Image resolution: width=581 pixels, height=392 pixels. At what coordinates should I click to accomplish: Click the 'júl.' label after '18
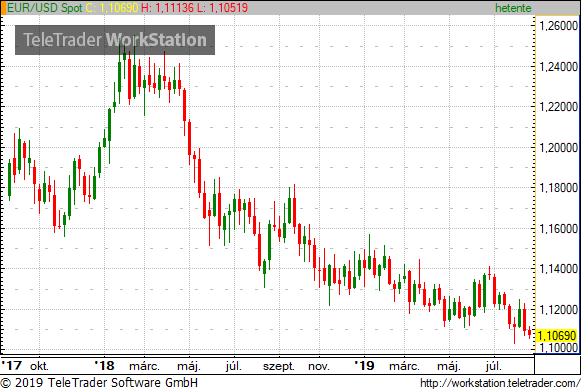[x=233, y=366]
